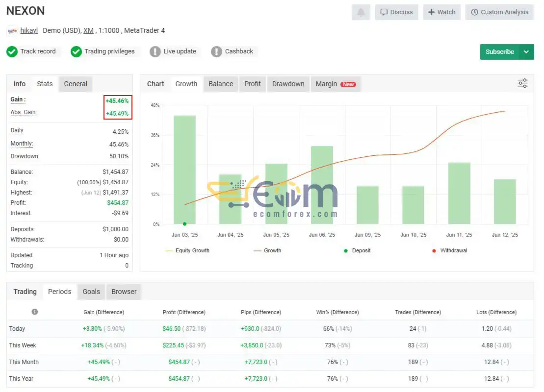Open chart settings sliders icon
Viewport: 544px width, 392px height.
coord(522,83)
